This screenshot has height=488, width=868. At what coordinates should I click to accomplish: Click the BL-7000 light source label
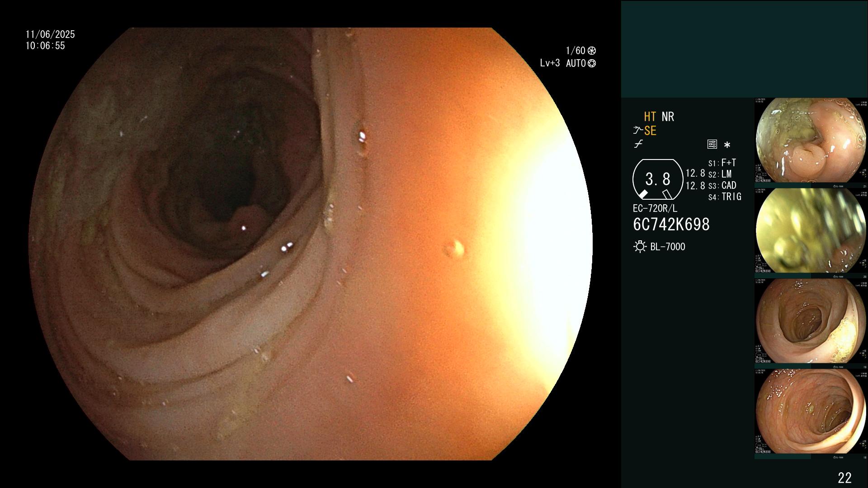(x=668, y=247)
